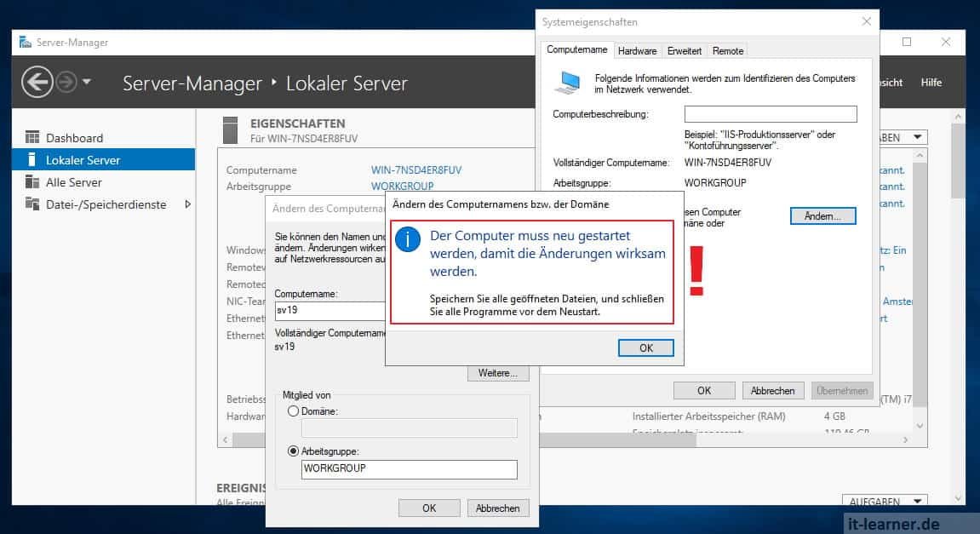Expand Datei-/Speicherdienste with its chevron
Viewport: 980px width, 534px height.
[186, 204]
